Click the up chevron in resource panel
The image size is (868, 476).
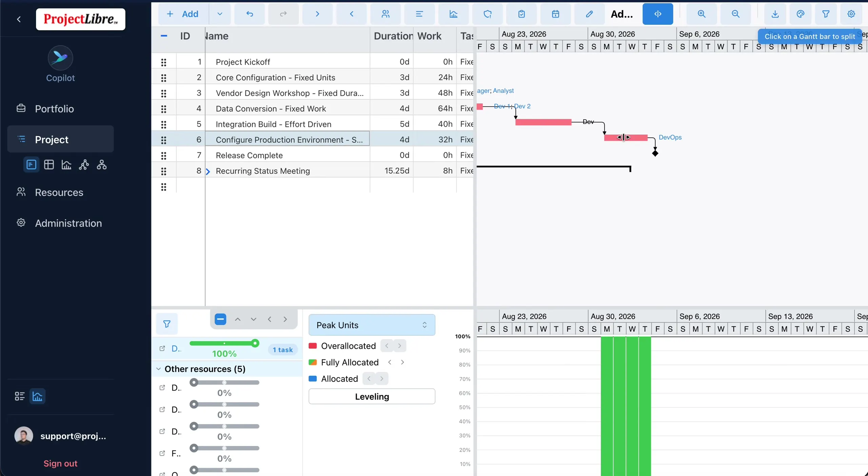tap(238, 319)
